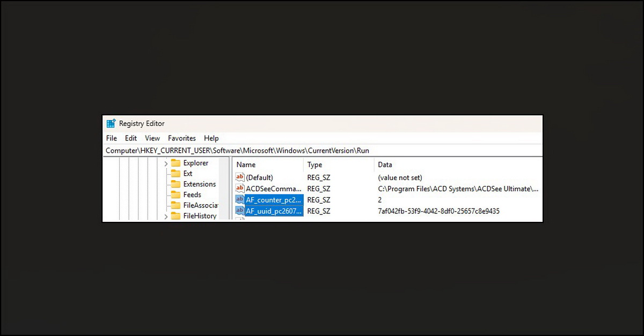Screen dimensions: 644x336
Task: Click REG_SZ in the AF_counter_pc2... row
Action: click(x=319, y=200)
